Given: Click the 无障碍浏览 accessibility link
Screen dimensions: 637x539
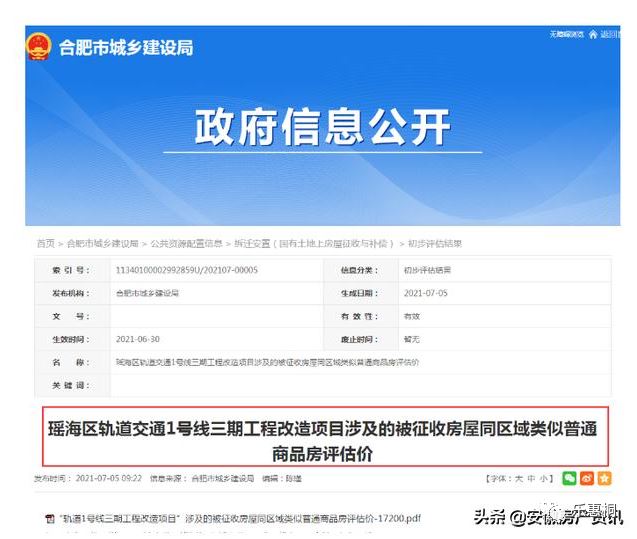Looking at the screenshot, I should click(x=565, y=35).
